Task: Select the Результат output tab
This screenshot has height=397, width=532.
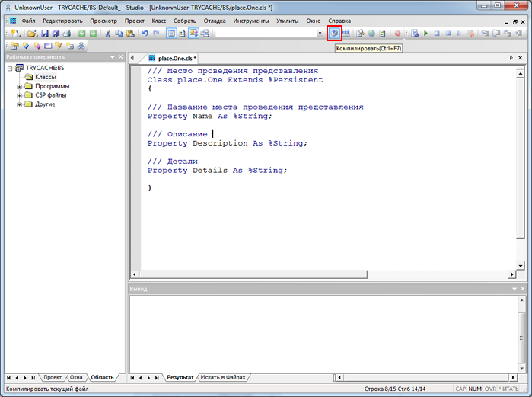Action: point(180,377)
